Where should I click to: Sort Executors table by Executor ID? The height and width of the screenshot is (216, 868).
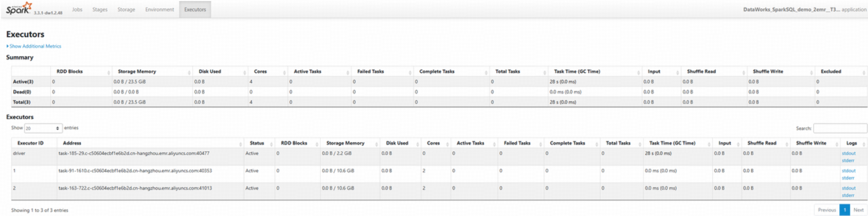click(30, 143)
